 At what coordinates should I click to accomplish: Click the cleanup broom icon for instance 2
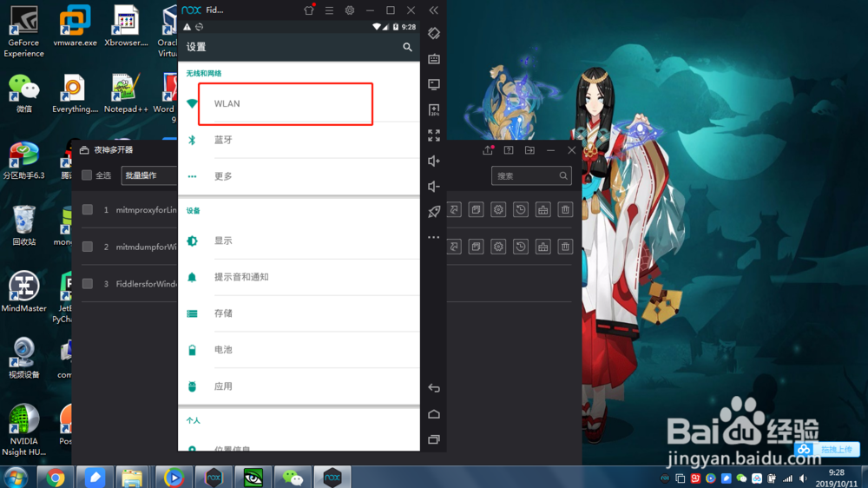pyautogui.click(x=543, y=247)
